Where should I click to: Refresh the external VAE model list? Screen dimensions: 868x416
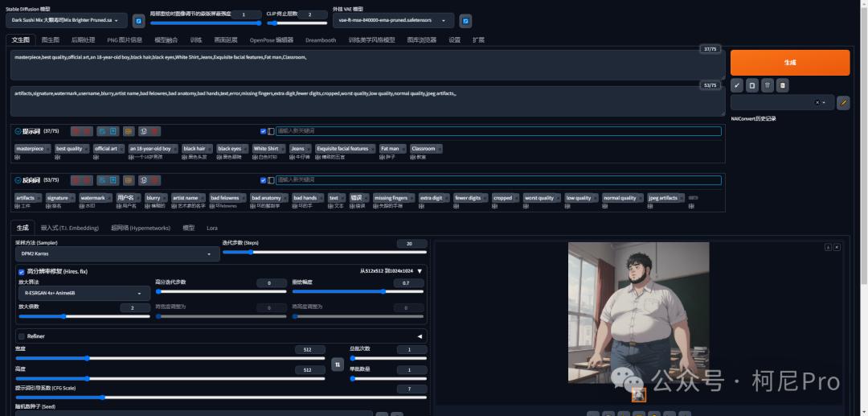pos(465,20)
